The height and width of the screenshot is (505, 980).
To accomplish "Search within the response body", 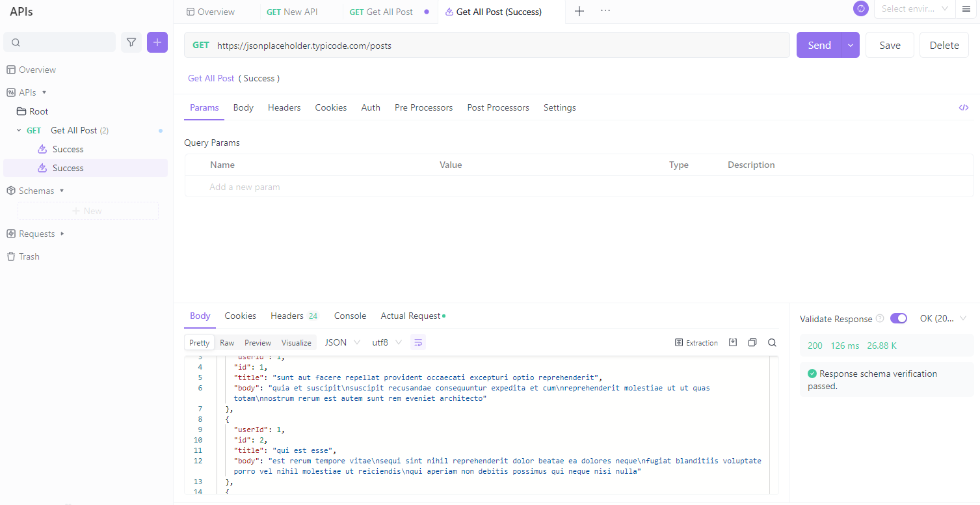I will pos(772,342).
